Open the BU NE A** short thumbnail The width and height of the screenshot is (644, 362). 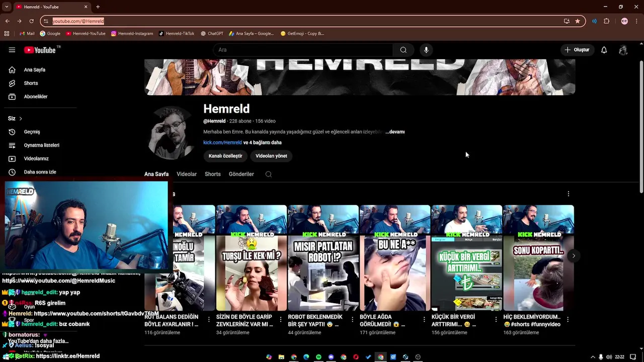(395, 258)
